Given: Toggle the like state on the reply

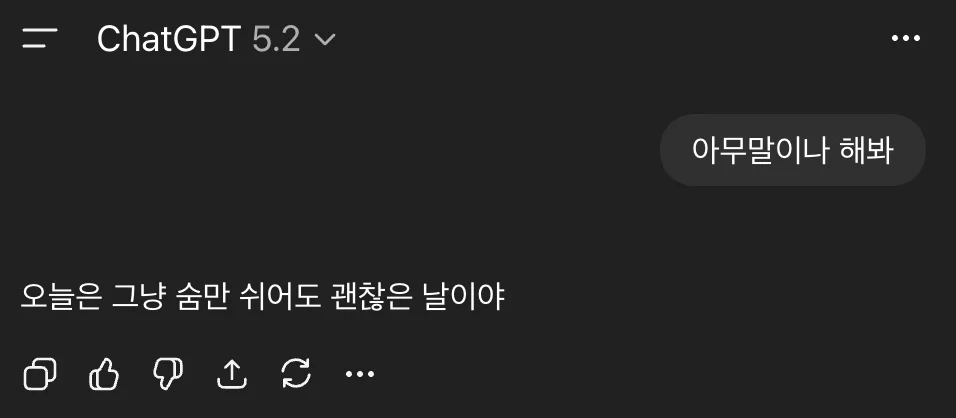Looking at the screenshot, I should (x=104, y=374).
